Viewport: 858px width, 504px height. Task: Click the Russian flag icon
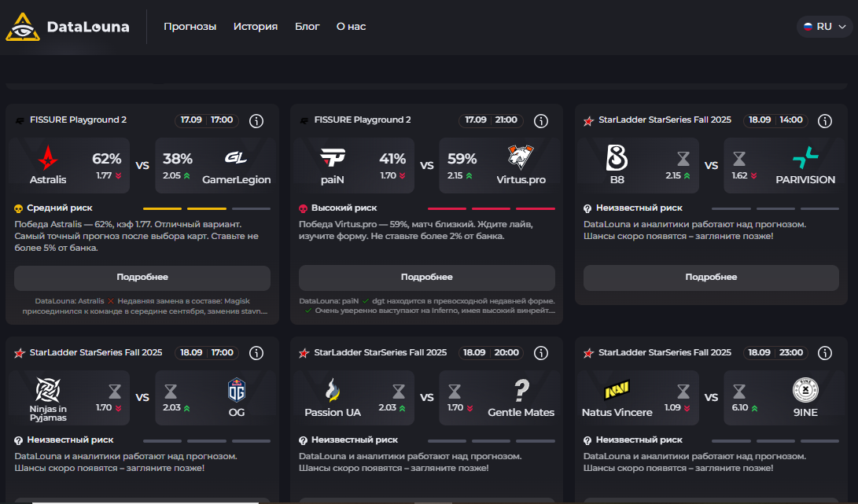[x=808, y=26]
